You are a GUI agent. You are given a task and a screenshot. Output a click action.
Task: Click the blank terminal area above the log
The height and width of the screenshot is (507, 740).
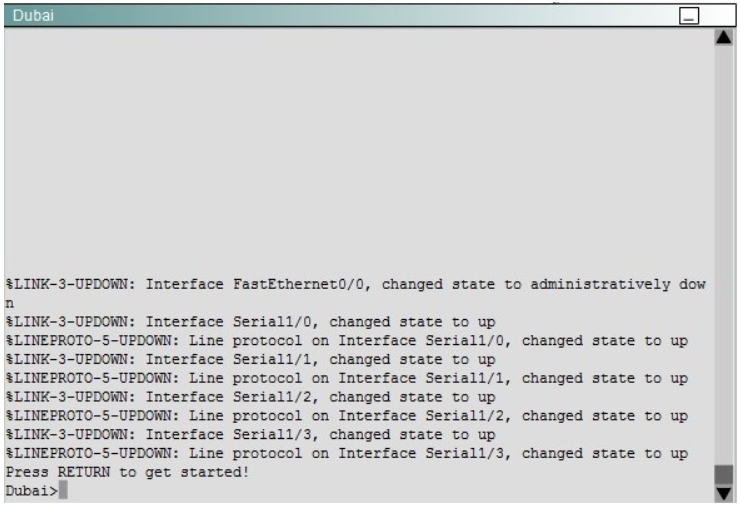[x=359, y=151]
